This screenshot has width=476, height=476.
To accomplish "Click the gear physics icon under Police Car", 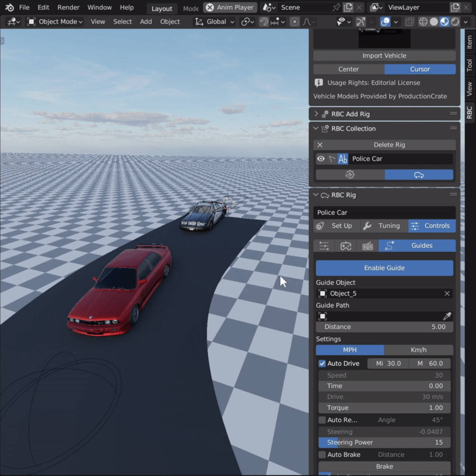I will 349,174.
